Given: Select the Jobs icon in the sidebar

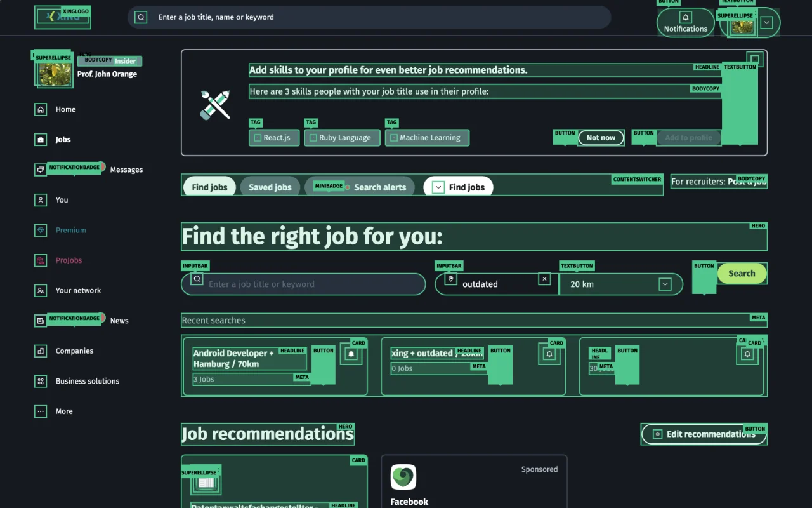Looking at the screenshot, I should [40, 139].
